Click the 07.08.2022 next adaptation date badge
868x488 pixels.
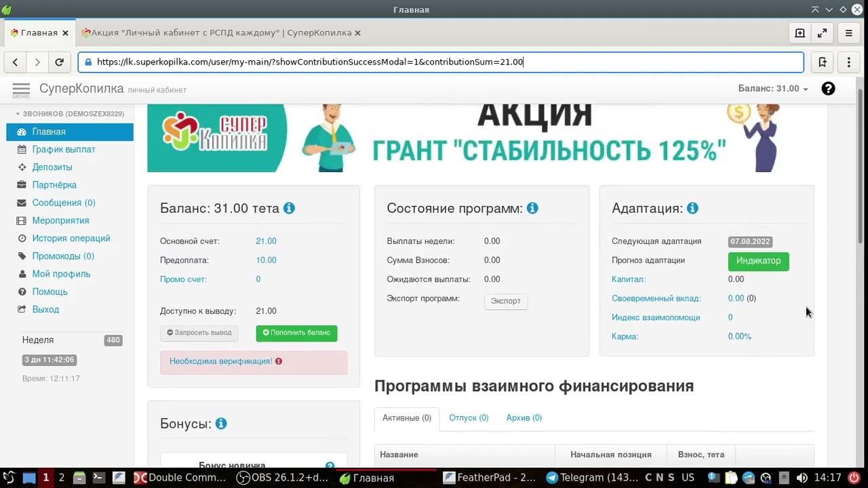pyautogui.click(x=751, y=241)
